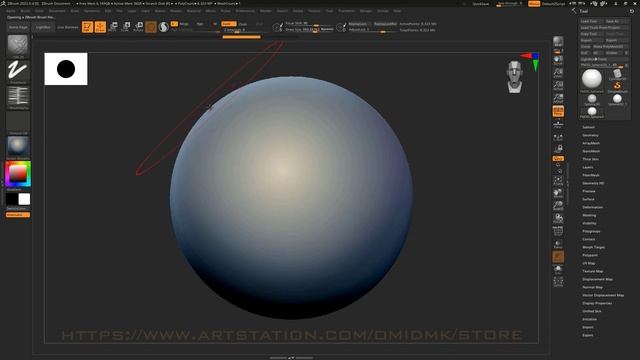640x360 pixels.
Task: Click the Xpose icon
Action: click(558, 282)
